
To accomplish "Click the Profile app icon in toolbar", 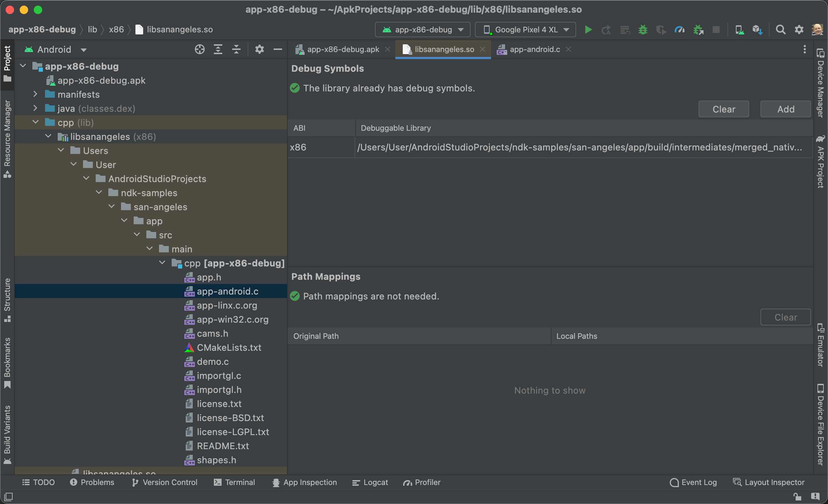I will (681, 29).
